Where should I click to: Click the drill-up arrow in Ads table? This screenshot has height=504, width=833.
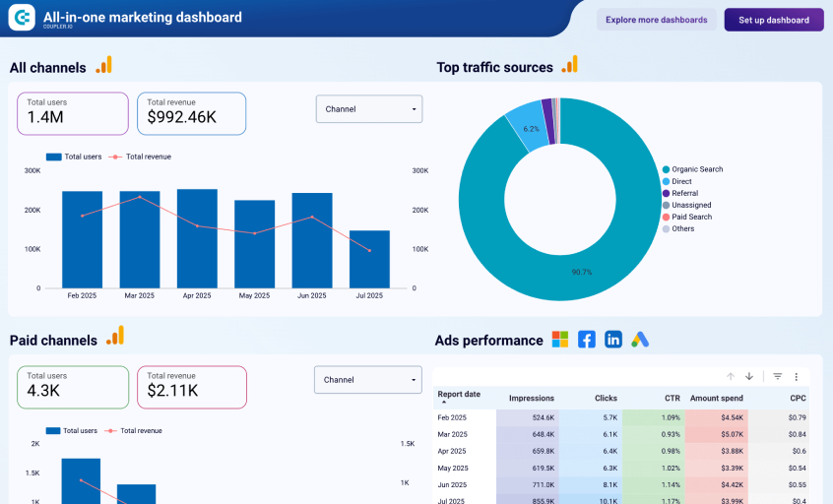click(x=731, y=376)
